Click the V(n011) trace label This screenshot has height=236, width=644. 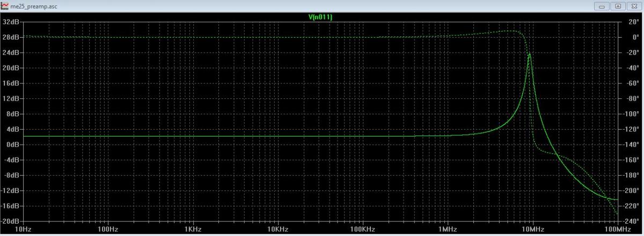[320, 17]
